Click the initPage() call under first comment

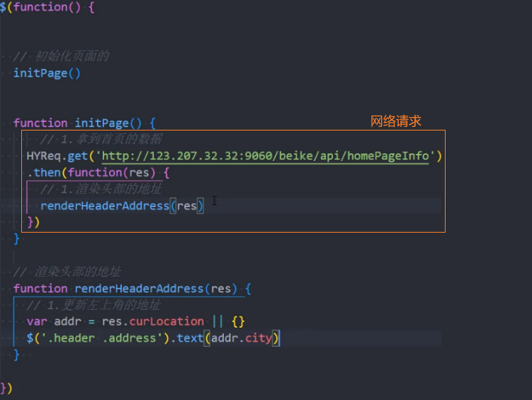(x=47, y=73)
